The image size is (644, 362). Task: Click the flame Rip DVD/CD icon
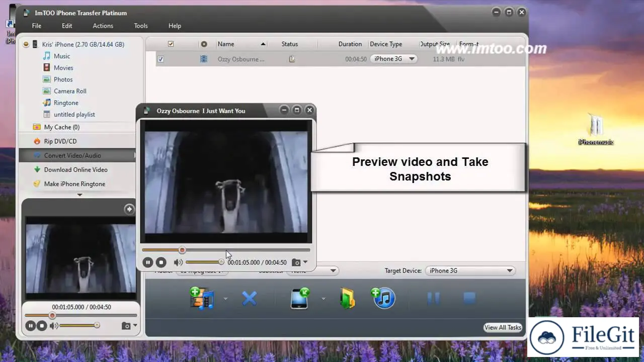(x=37, y=141)
